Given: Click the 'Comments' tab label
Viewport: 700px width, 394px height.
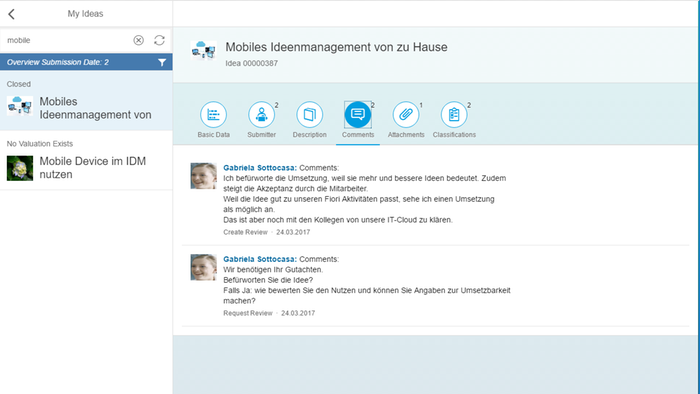Looking at the screenshot, I should [358, 135].
